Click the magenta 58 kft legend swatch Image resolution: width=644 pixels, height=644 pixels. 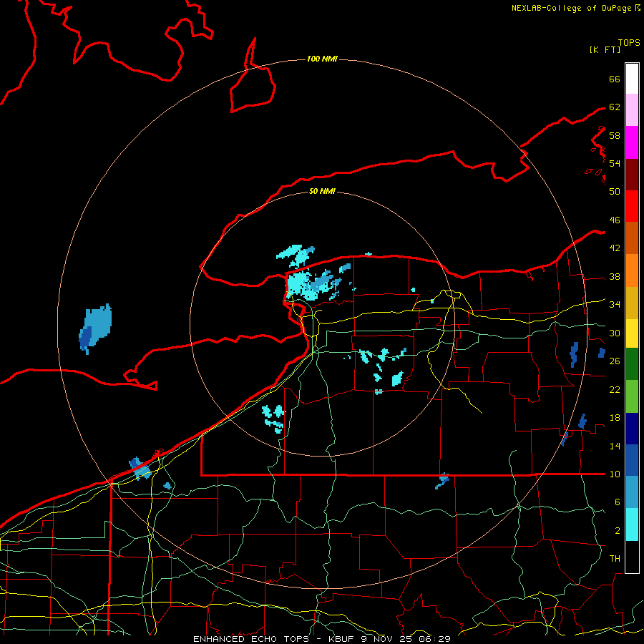[632, 142]
